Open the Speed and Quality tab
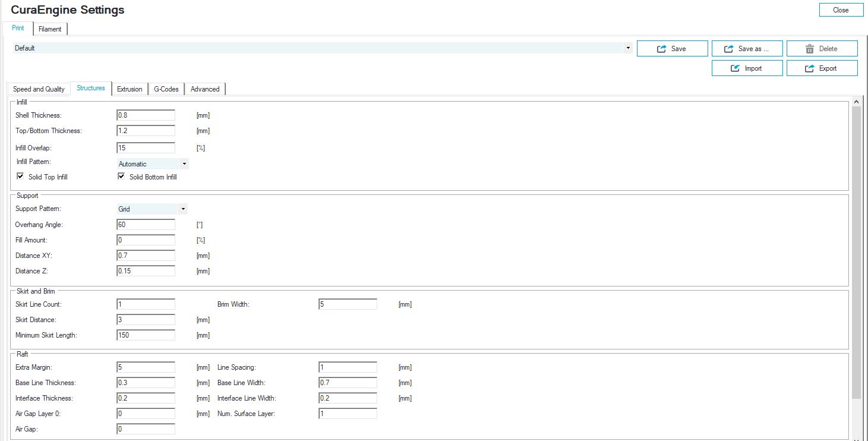Viewport: 868px width, 441px height. pos(39,89)
